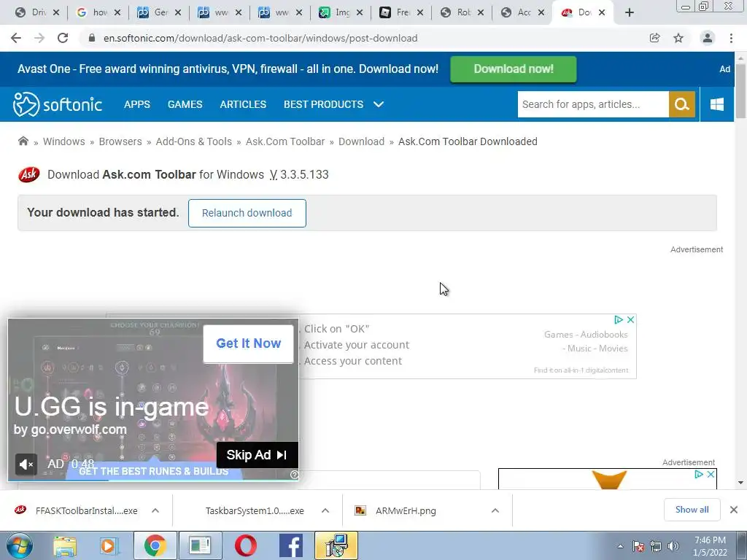This screenshot has height=560, width=747.
Task: Click the green Download now! button
Action: (x=513, y=69)
